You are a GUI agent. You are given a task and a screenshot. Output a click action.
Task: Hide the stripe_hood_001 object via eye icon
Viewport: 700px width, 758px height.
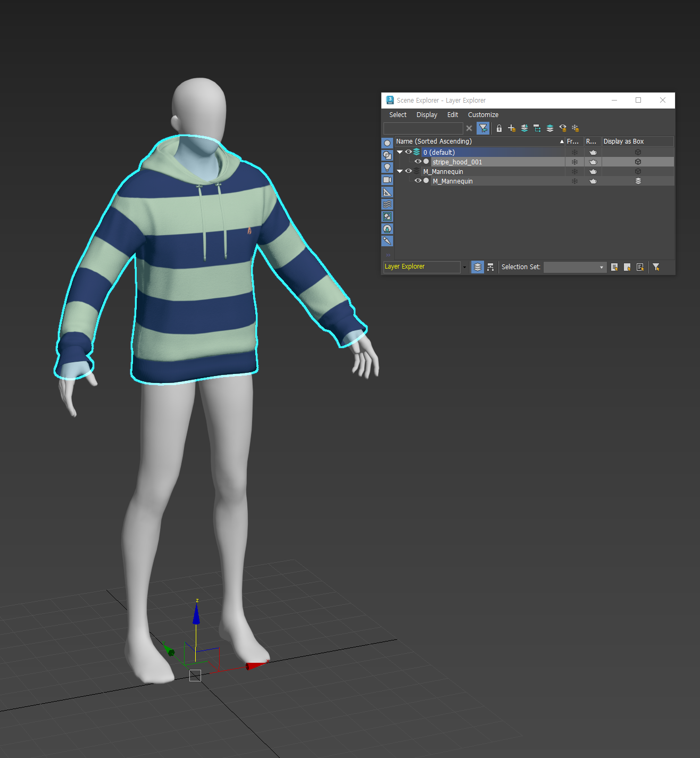coord(418,162)
